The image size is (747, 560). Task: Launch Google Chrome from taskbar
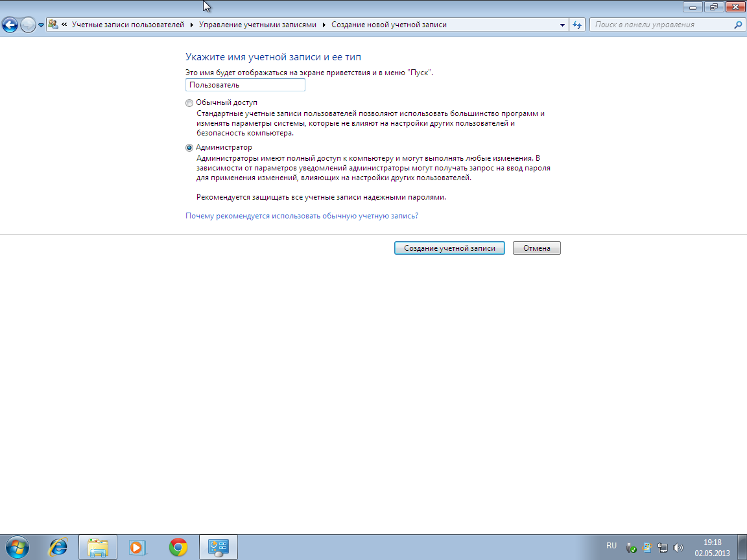coord(178,547)
